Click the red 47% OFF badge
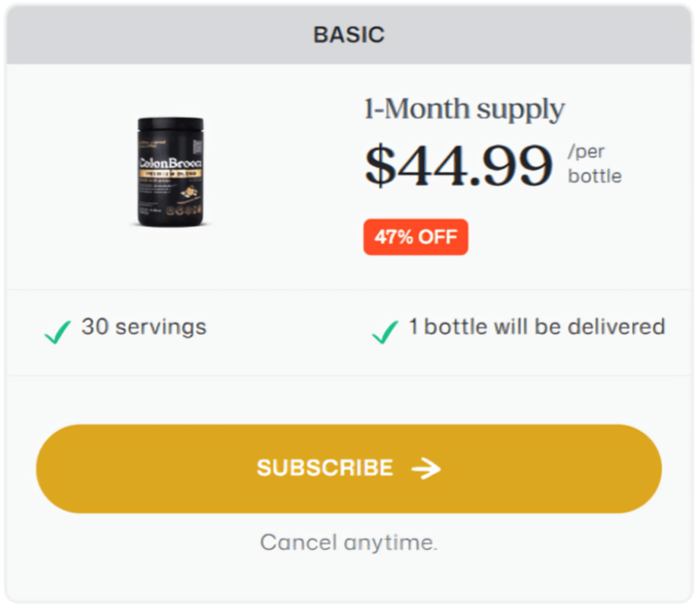 tap(415, 237)
